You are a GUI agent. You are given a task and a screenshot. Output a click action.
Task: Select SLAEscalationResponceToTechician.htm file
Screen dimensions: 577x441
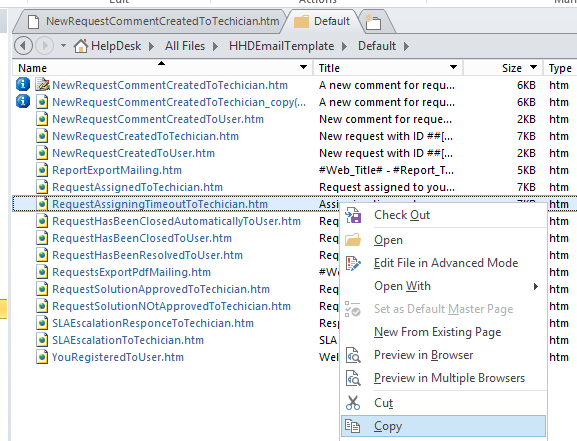pyautogui.click(x=153, y=323)
